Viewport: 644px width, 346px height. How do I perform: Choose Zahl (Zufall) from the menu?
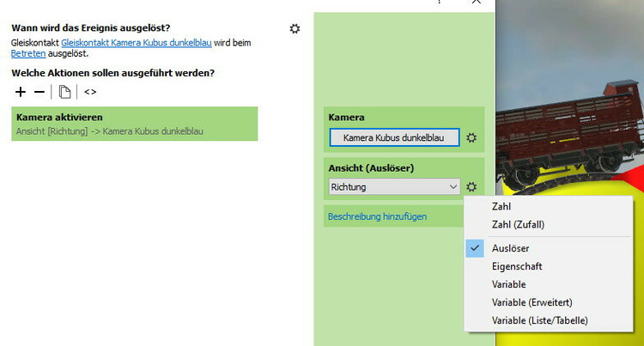518,225
